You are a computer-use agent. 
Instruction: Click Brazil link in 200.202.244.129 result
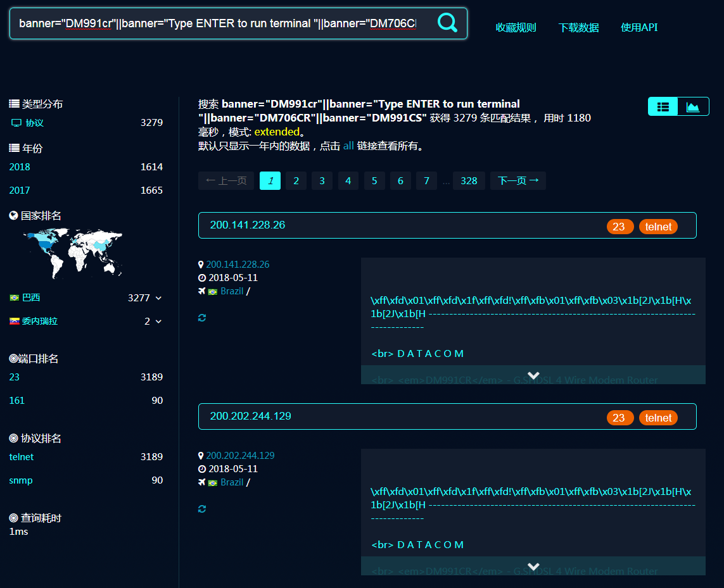[232, 482]
